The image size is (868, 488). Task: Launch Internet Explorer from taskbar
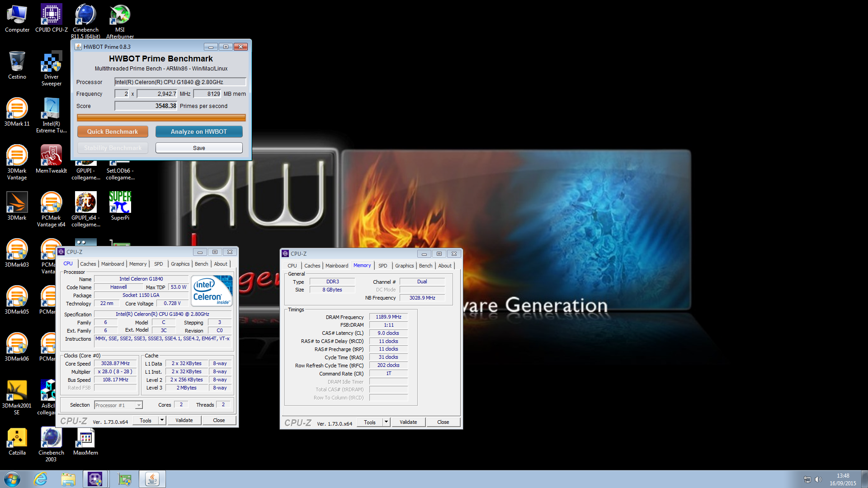tap(41, 479)
